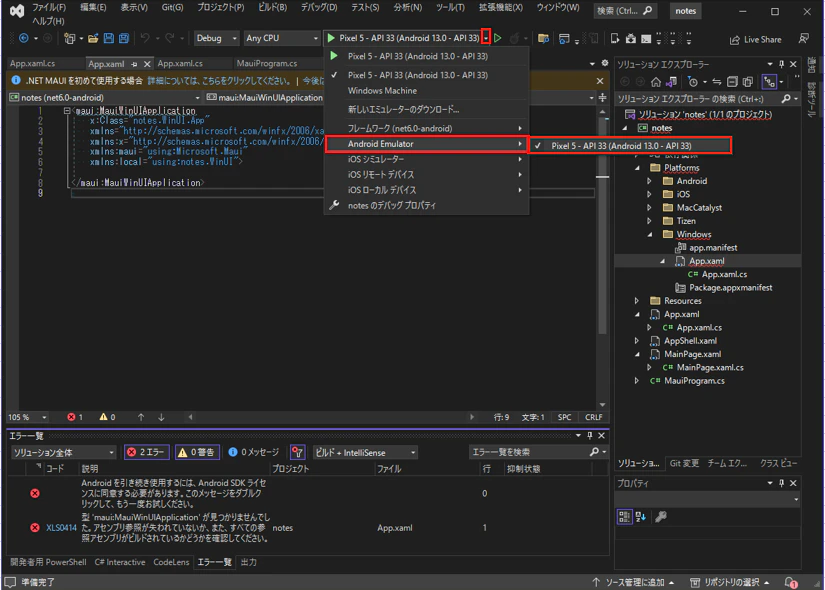Screen dimensions: 825x590
Task: Open notes (net6.0-android) project dropdown
Action: pyautogui.click(x=104, y=97)
